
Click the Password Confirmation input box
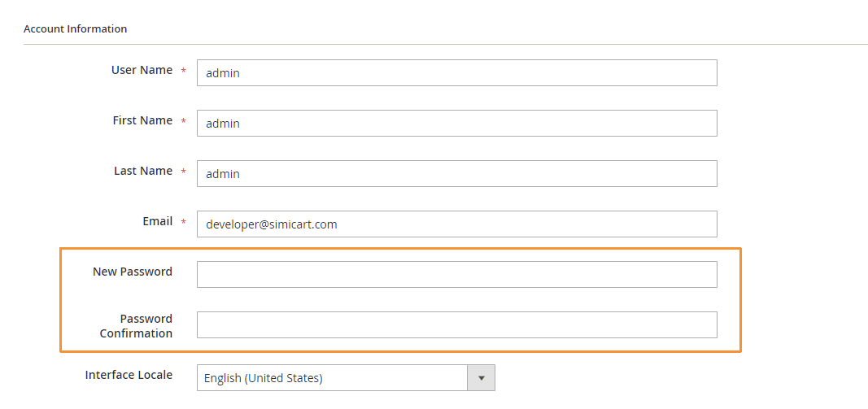(456, 324)
